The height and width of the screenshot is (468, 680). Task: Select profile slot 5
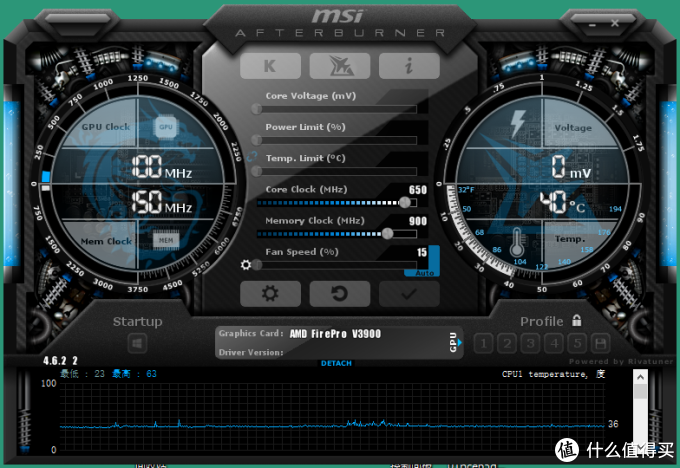coord(577,344)
